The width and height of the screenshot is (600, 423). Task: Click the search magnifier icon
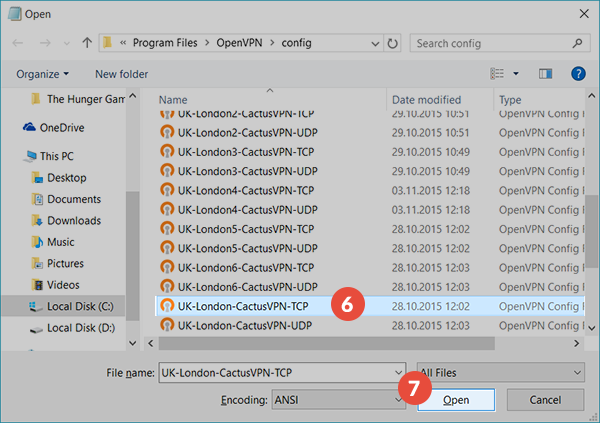point(577,43)
